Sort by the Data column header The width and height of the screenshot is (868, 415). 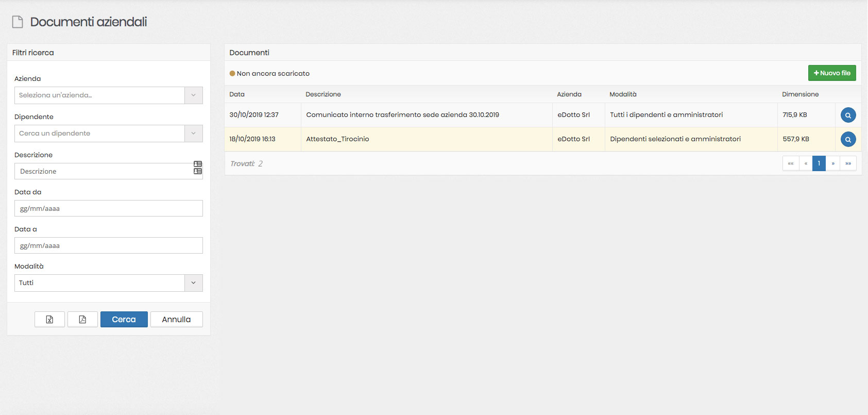click(237, 94)
